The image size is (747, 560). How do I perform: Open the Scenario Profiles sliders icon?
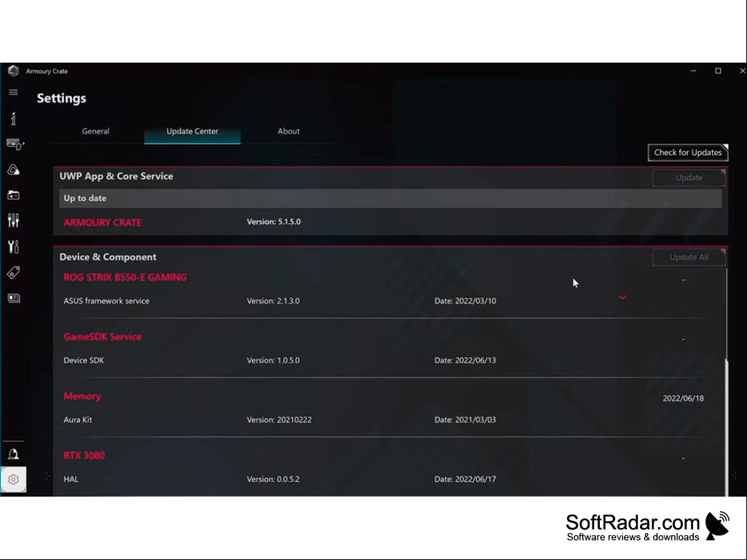pyautogui.click(x=13, y=221)
